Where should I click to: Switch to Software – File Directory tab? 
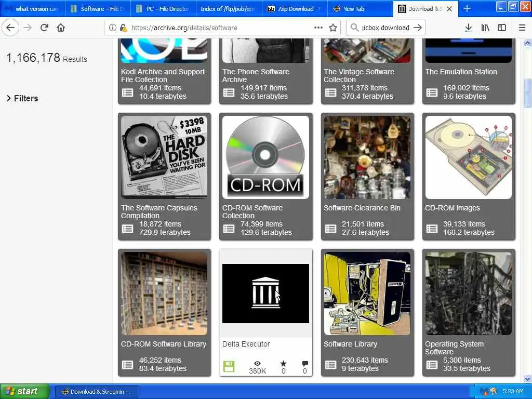(98, 9)
